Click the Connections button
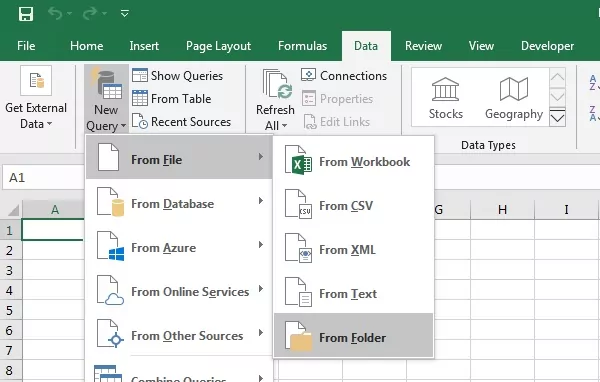This screenshot has width=600, height=382. click(x=344, y=75)
